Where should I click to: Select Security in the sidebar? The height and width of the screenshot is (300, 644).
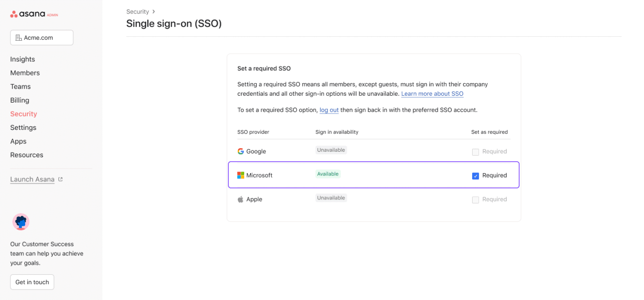(x=24, y=114)
